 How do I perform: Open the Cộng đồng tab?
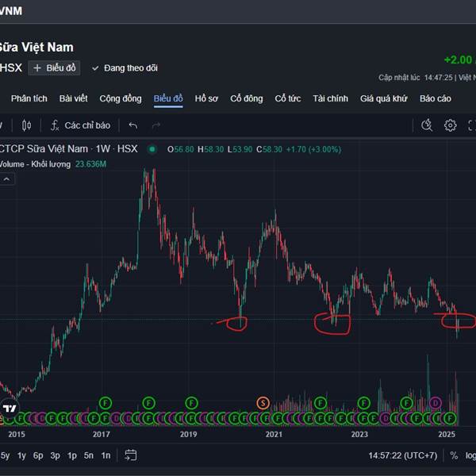click(121, 98)
